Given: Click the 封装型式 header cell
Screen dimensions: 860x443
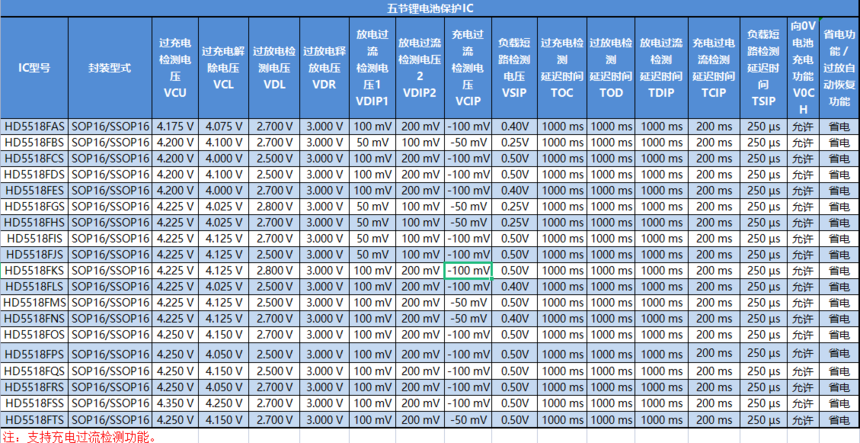Looking at the screenshot, I should (x=110, y=68).
